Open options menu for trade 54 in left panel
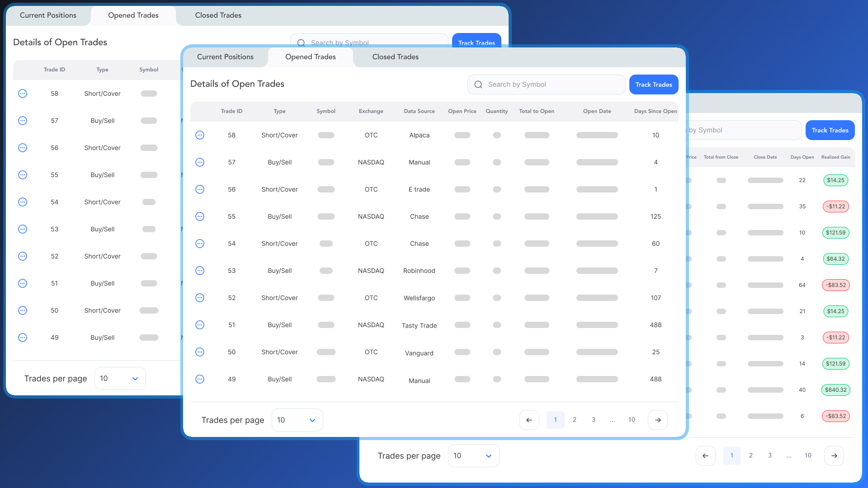 pos(23,202)
